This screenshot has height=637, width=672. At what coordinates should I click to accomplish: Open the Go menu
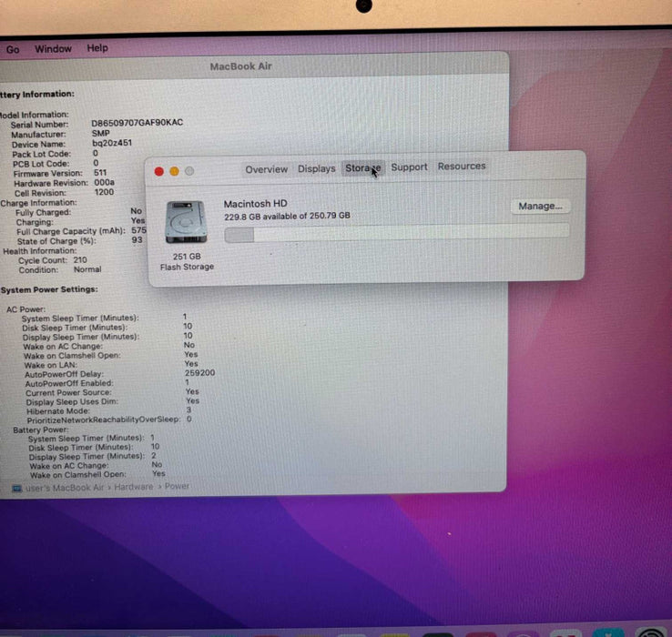click(13, 50)
